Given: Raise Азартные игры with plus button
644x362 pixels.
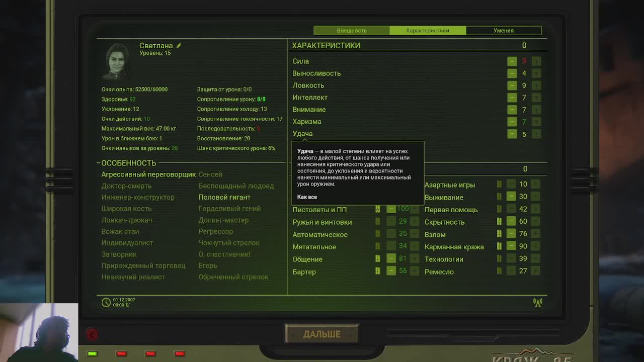Looking at the screenshot, I should click(x=535, y=184).
